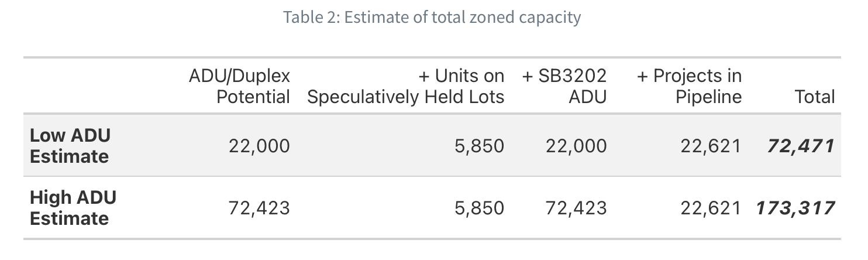Click the 72,423 ADU/Duplex value in High row
Screen dimensions: 868x260
(259, 208)
